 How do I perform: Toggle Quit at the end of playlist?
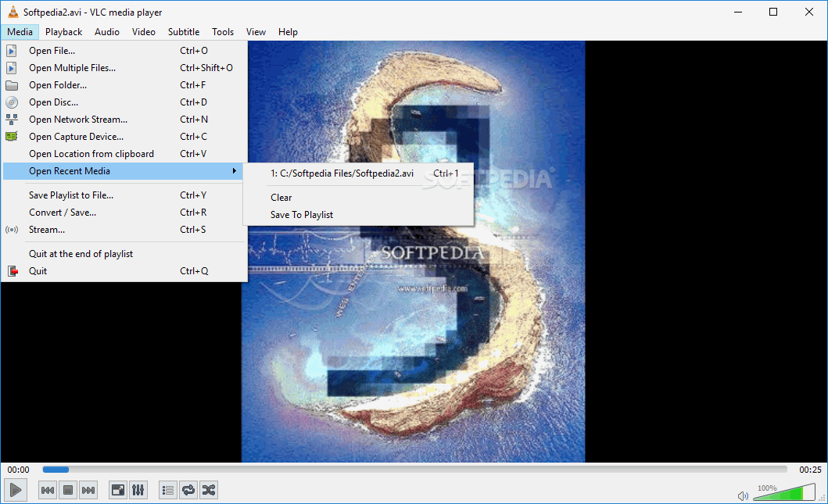click(124, 254)
